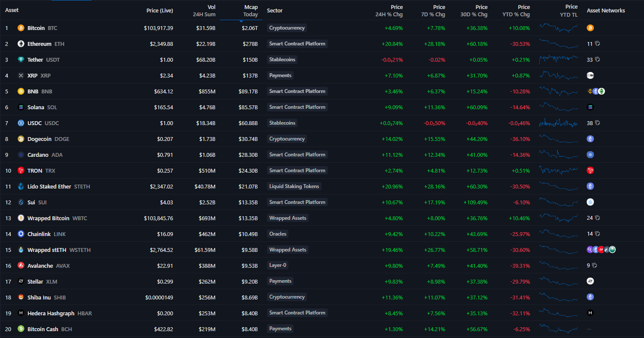Viewport: 644px width, 338px height.
Task: Click the network icon in the Stellar row
Action: point(591,281)
